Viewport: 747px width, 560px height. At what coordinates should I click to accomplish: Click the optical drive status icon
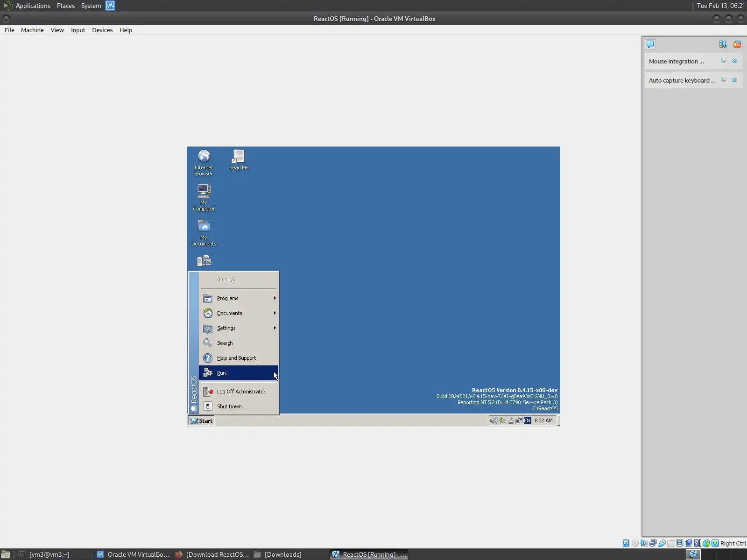635,543
